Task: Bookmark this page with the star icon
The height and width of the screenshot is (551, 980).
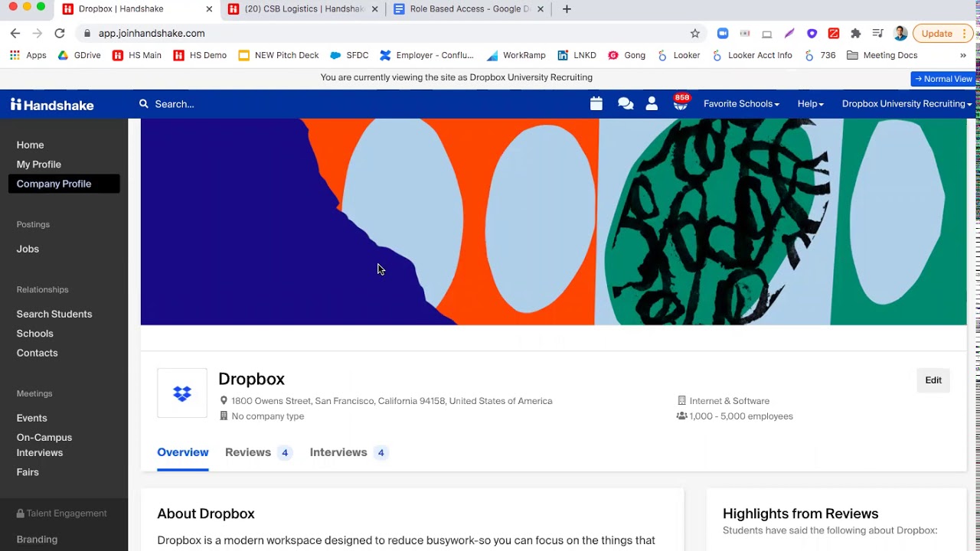Action: [x=695, y=34]
